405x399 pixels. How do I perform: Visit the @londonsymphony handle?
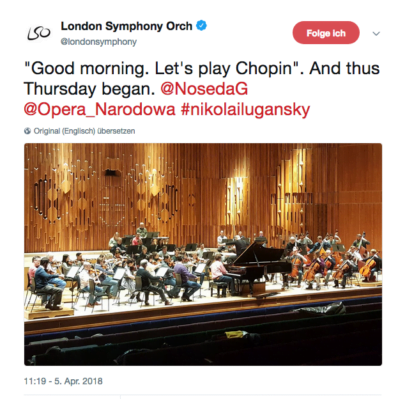(98, 42)
